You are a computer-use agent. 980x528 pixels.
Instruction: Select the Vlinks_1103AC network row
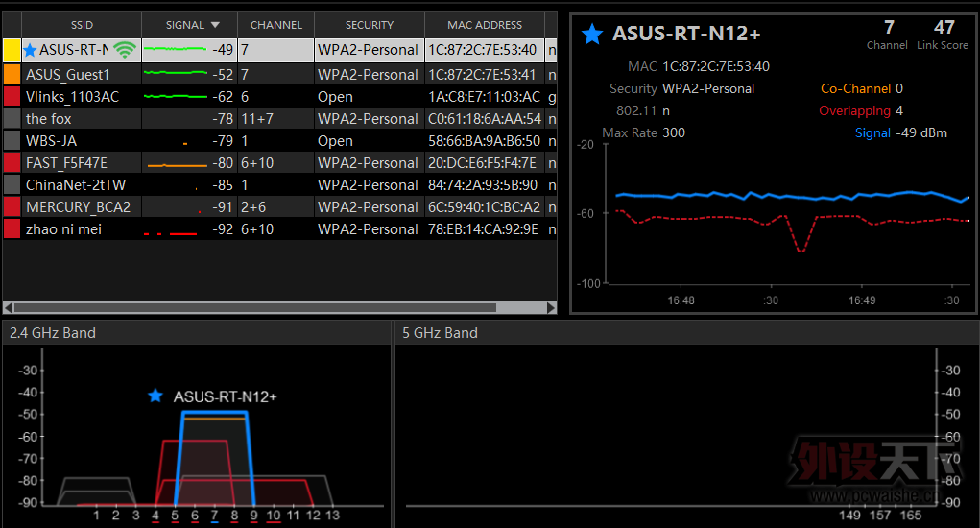[280, 96]
